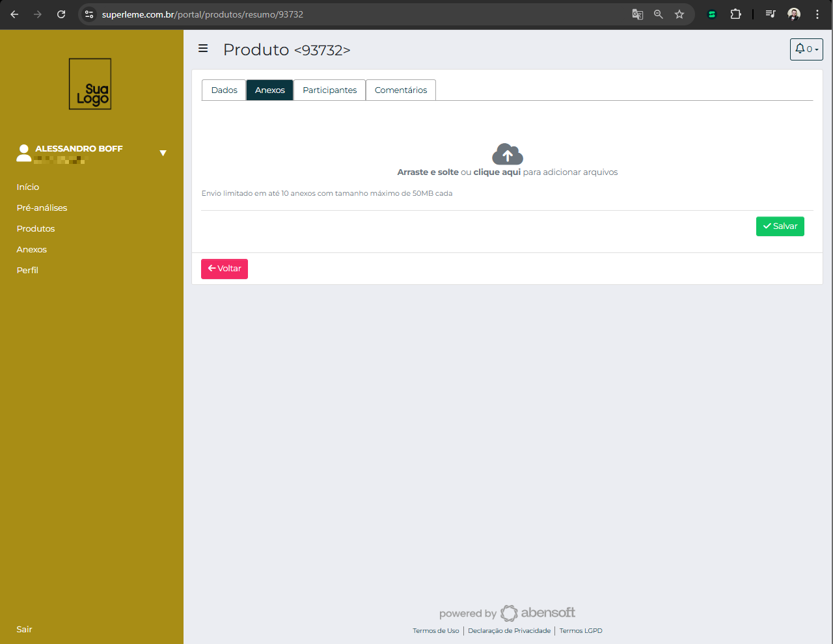Open site information icon in address bar
This screenshot has width=833, height=644.
point(90,14)
